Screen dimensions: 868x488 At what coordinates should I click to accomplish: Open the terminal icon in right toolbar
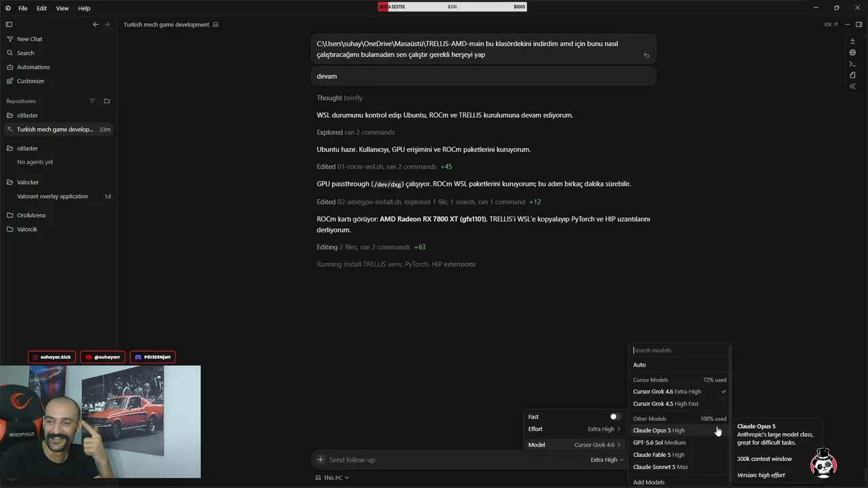click(x=852, y=64)
